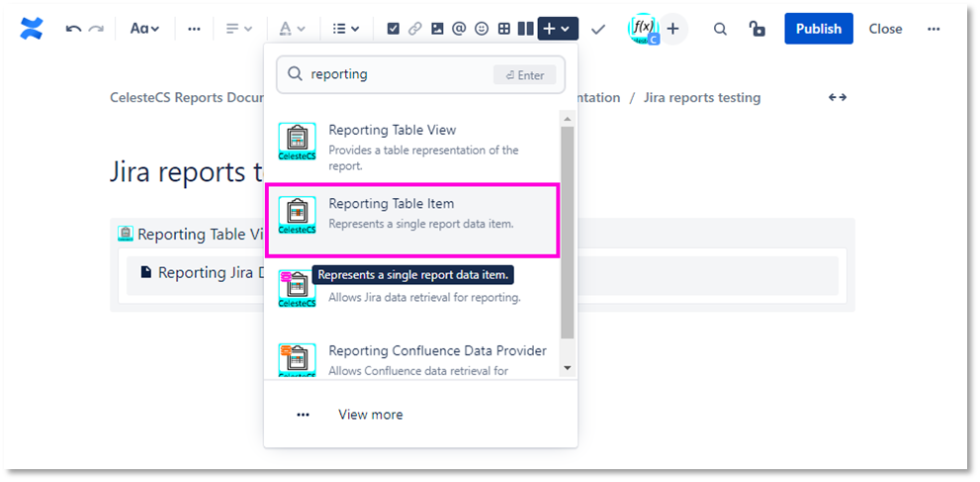Open the bullet list dropdown
This screenshot has width=980, height=482.
click(x=346, y=29)
